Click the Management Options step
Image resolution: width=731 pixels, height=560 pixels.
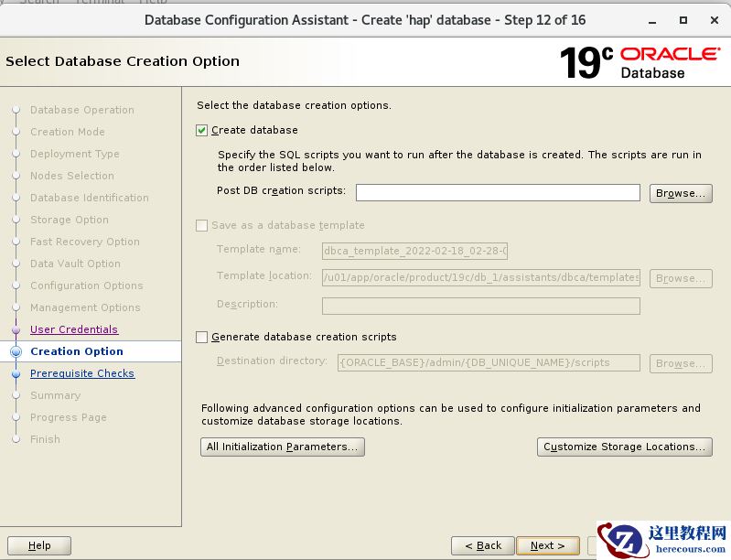pos(85,307)
